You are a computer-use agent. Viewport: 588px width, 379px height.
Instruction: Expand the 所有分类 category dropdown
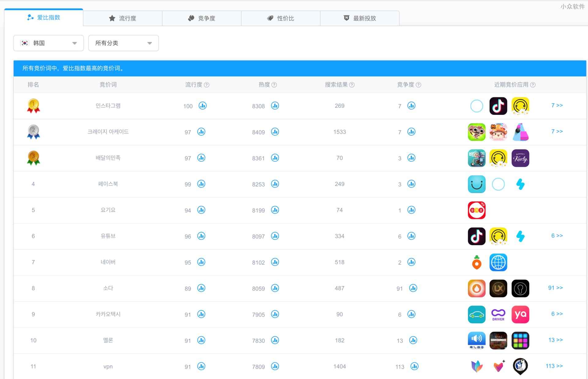coord(123,43)
